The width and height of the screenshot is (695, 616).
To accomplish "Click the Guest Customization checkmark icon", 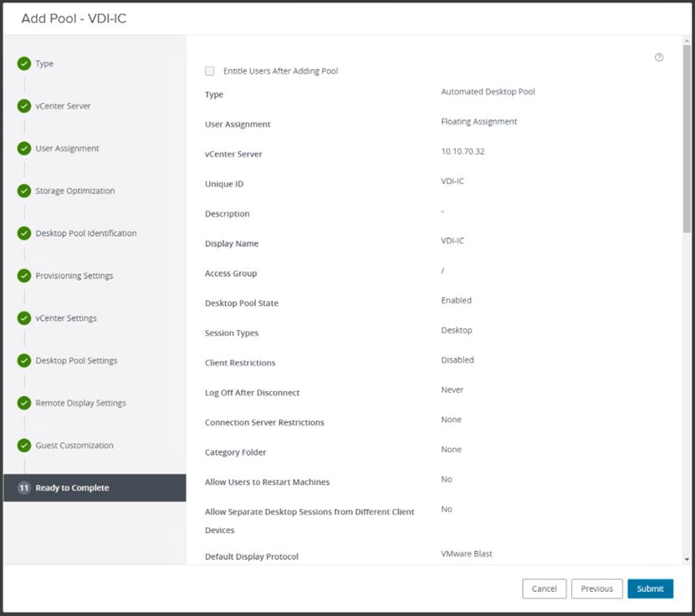I will [24, 445].
